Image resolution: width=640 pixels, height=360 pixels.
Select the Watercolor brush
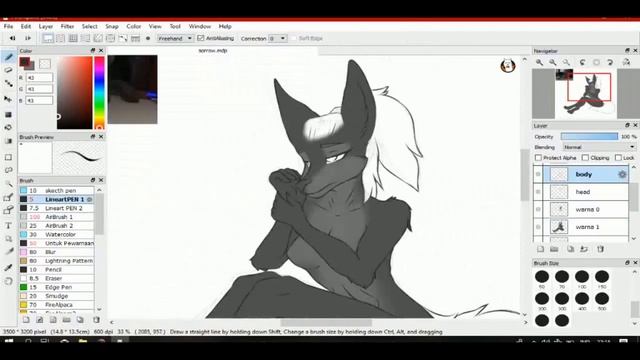coord(57,235)
